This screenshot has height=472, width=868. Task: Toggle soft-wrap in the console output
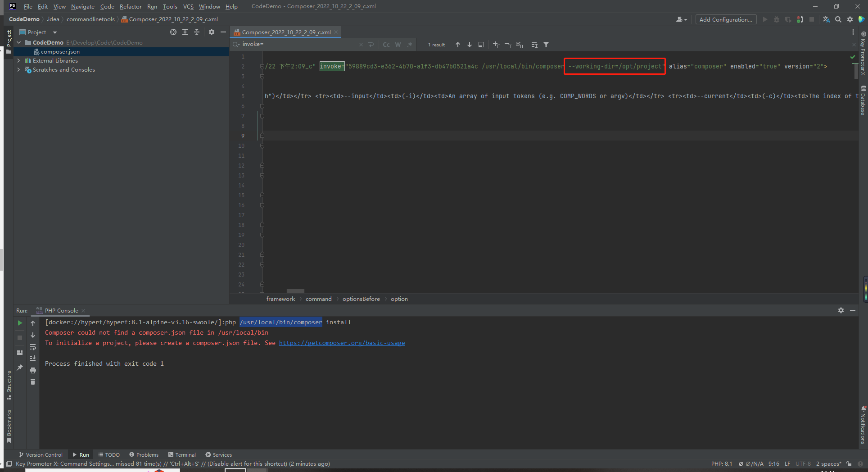coord(33,347)
